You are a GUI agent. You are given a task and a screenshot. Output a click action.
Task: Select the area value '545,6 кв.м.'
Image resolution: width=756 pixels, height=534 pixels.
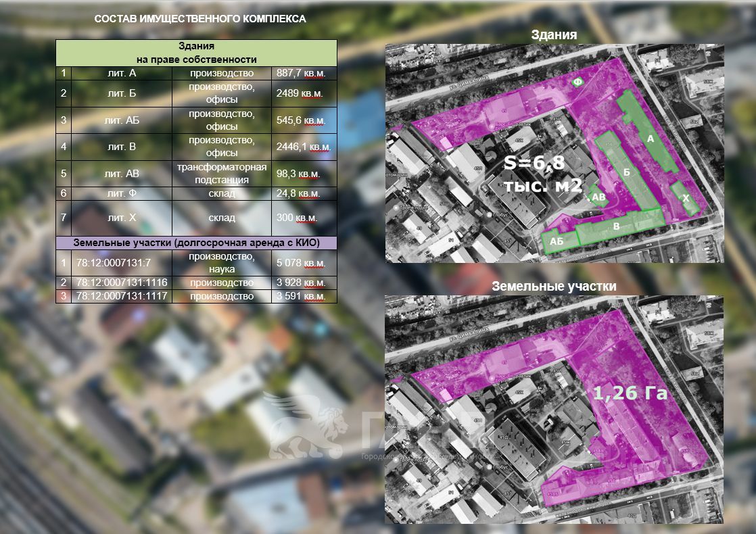coord(301,120)
